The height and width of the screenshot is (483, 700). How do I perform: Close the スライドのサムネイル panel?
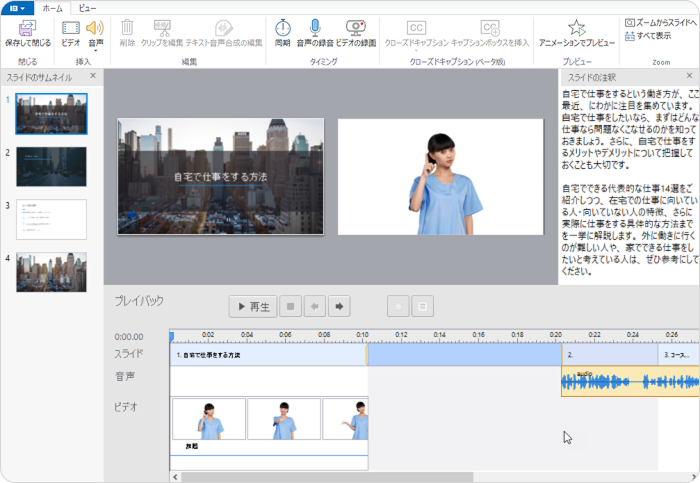coord(93,76)
